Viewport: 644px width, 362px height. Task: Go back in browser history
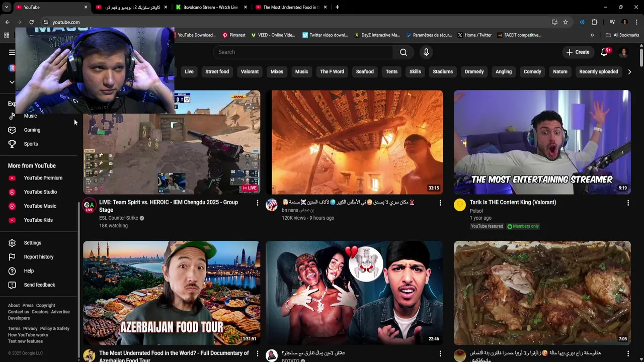7,22
